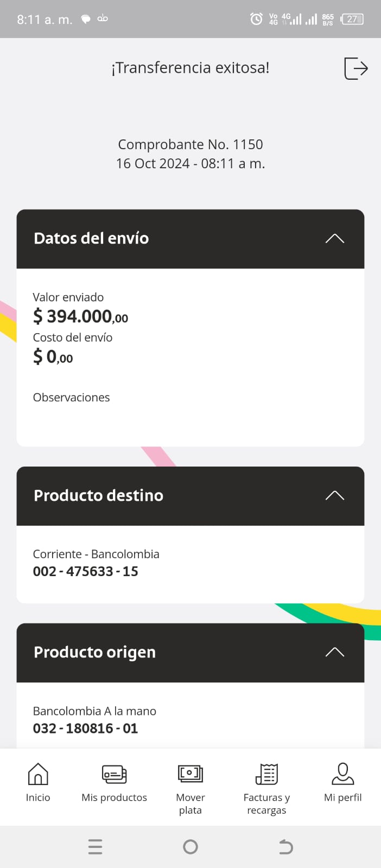Tap the destination account number 002-475633-15

pos(86,571)
